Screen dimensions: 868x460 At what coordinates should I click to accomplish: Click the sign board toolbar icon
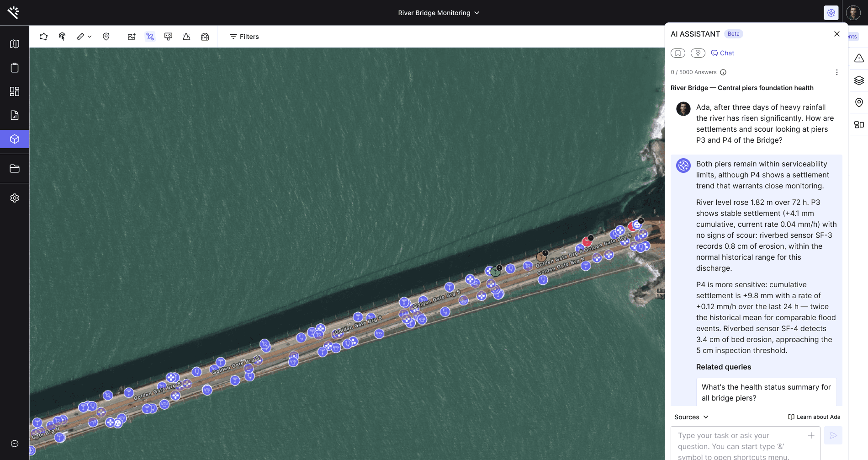coord(168,37)
